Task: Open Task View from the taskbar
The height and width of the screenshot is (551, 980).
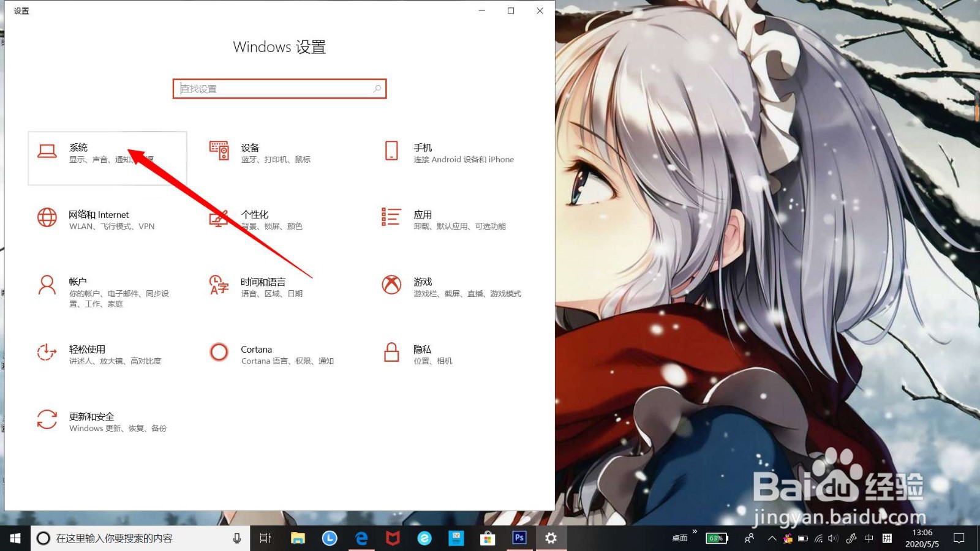Action: click(x=265, y=538)
